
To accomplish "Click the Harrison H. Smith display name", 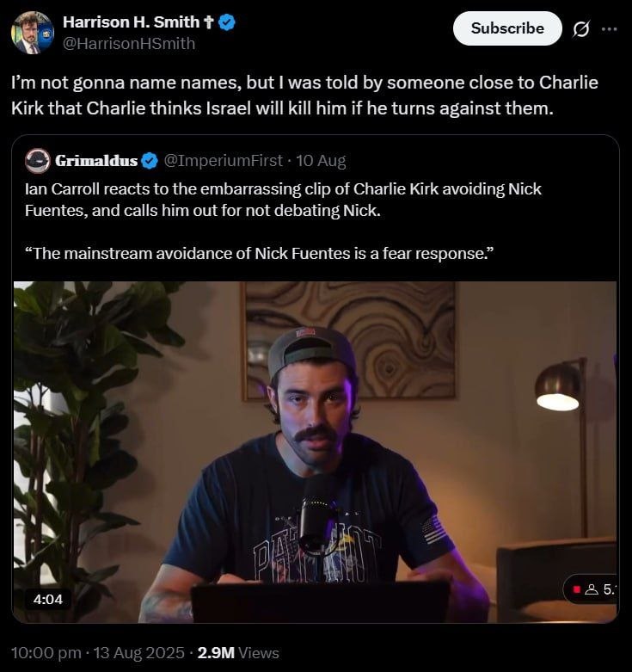I will pyautogui.click(x=131, y=22).
